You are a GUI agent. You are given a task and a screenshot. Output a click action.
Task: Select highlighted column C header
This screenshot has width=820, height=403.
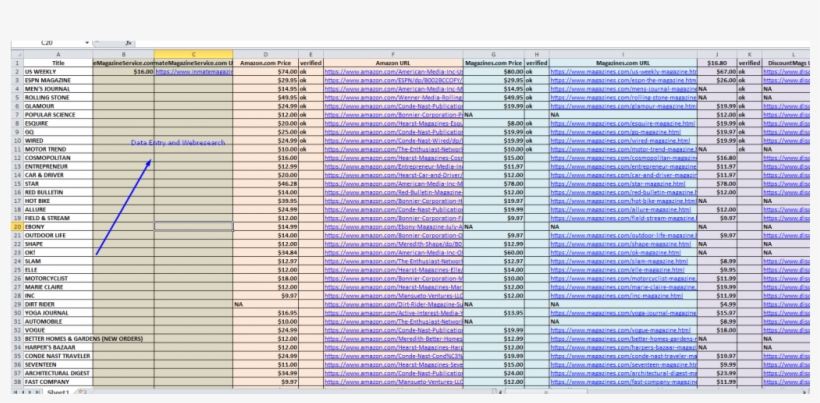pos(193,54)
